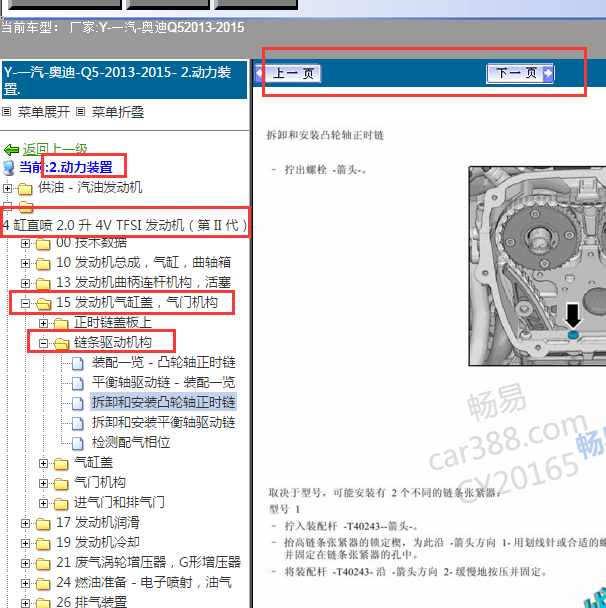The image size is (606, 608).
Task: Expand the 供油 - 汽油发动机 folder
Action: click(x=7, y=188)
